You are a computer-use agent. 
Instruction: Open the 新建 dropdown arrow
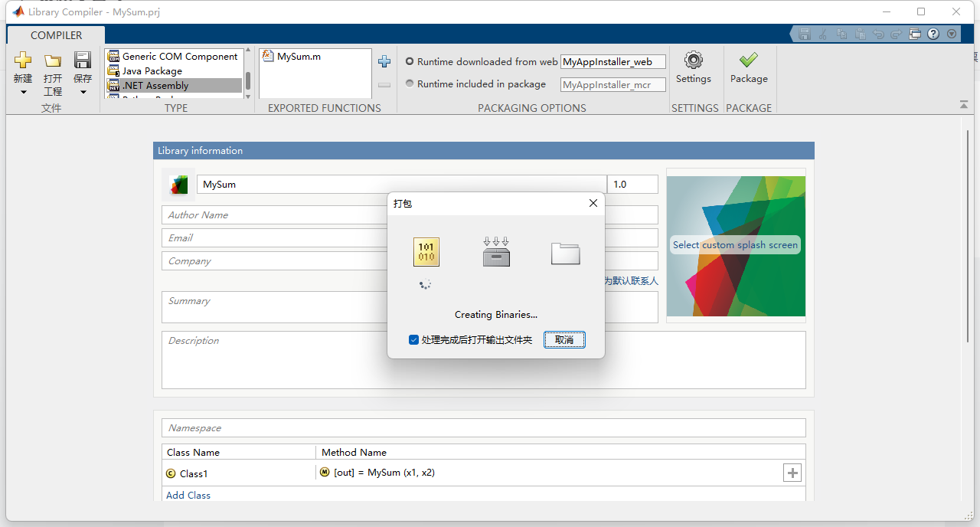(23, 92)
